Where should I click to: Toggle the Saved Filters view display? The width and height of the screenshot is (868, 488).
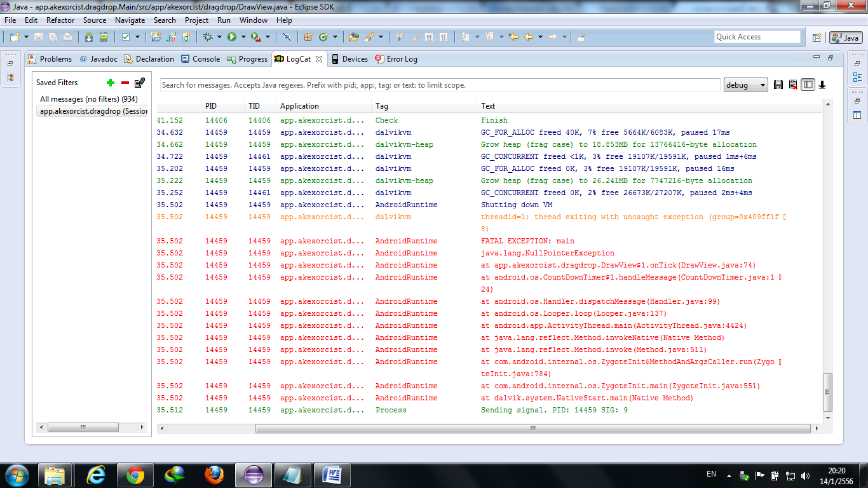point(808,85)
